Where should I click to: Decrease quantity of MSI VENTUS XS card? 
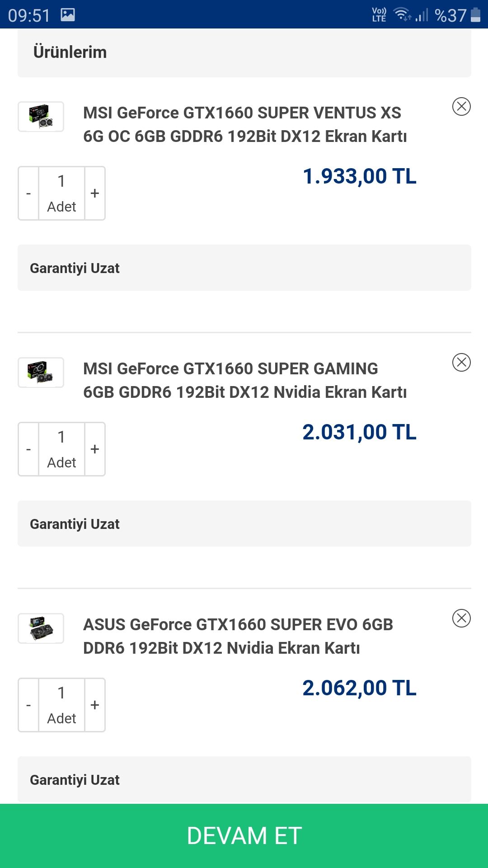click(28, 193)
